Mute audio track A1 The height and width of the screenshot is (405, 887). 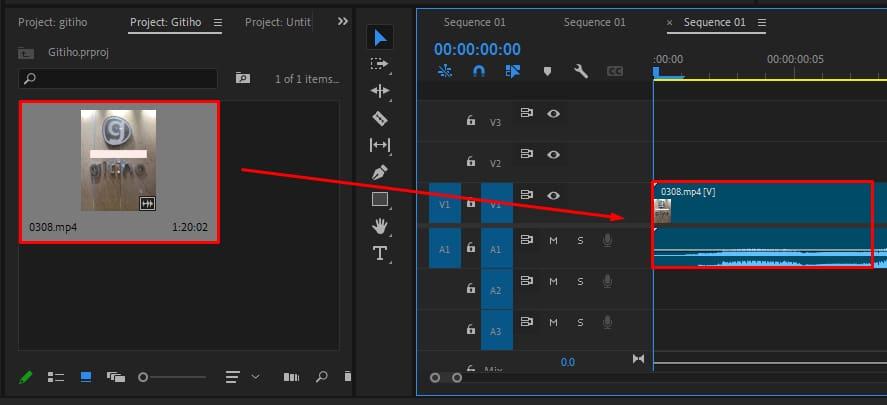(x=553, y=240)
